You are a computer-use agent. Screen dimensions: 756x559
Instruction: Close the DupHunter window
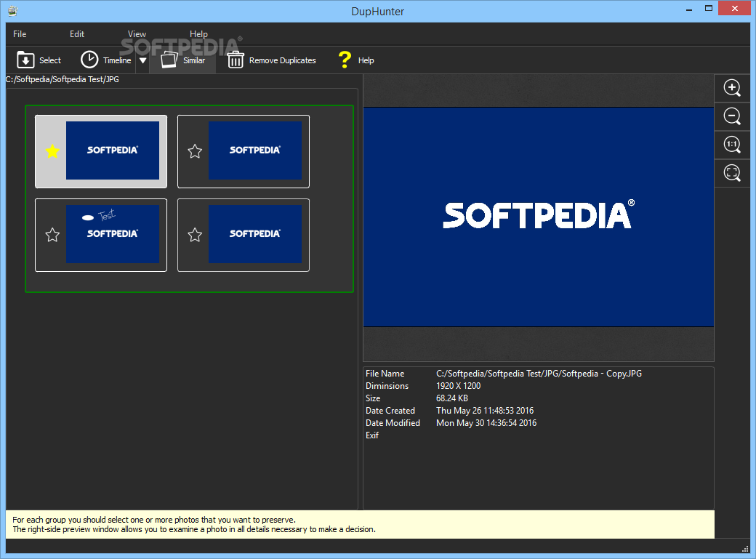point(735,8)
